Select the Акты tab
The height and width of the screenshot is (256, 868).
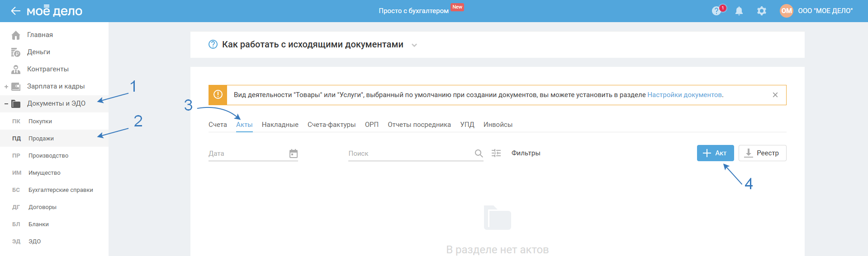[244, 125]
